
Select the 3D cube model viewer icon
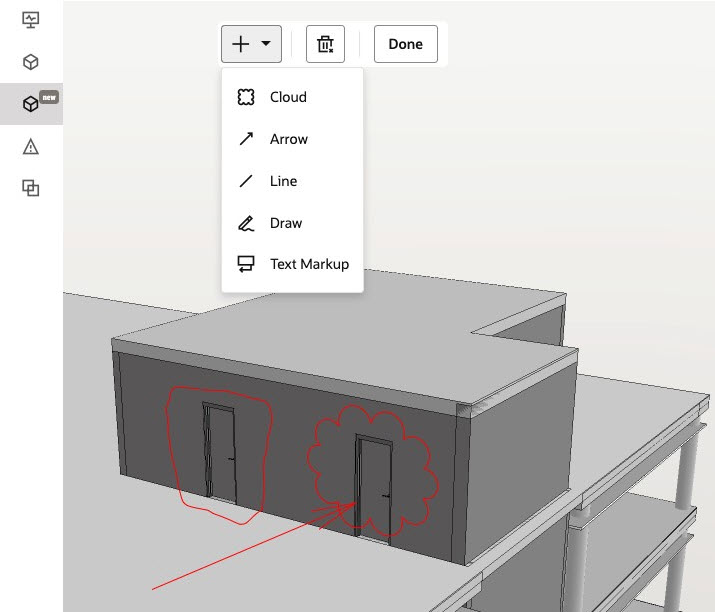click(31, 62)
